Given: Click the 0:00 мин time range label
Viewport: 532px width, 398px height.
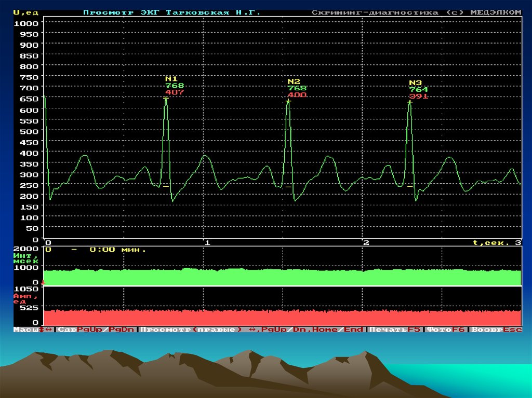Looking at the screenshot, I should [x=117, y=250].
